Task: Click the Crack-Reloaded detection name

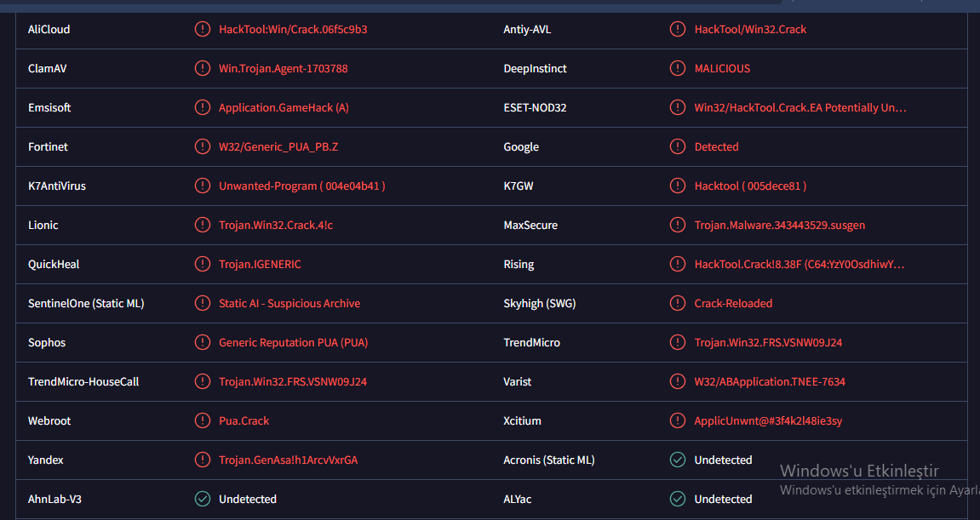Action: point(733,303)
